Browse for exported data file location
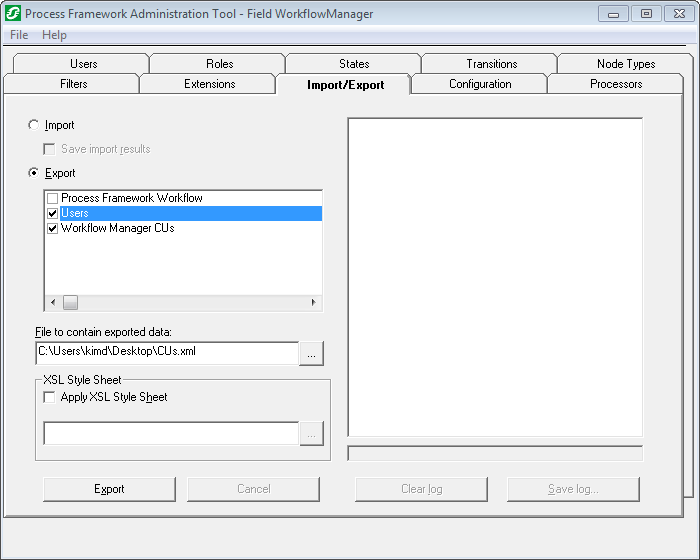Image resolution: width=700 pixels, height=560 pixels. point(312,353)
